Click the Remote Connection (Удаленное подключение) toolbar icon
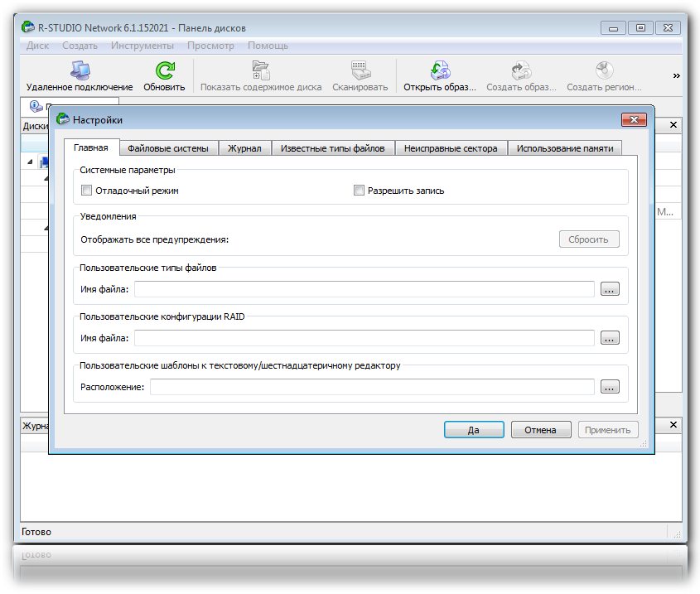Screen dimensions: 700x594 [80, 71]
